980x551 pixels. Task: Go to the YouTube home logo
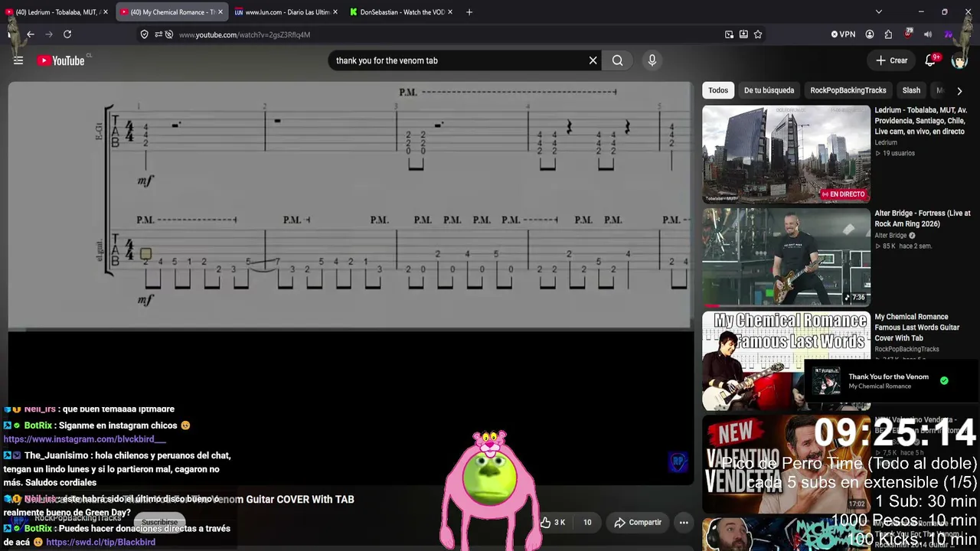(x=61, y=60)
